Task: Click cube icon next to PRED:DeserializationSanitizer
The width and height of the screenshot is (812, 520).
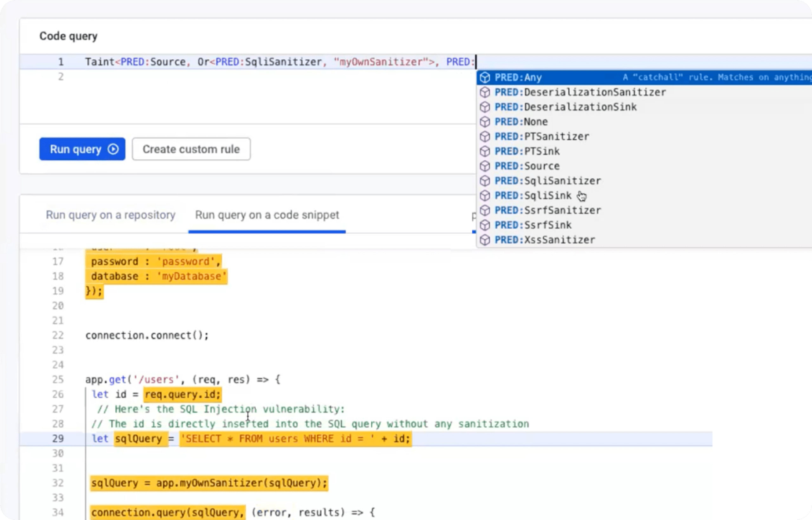Action: (485, 92)
